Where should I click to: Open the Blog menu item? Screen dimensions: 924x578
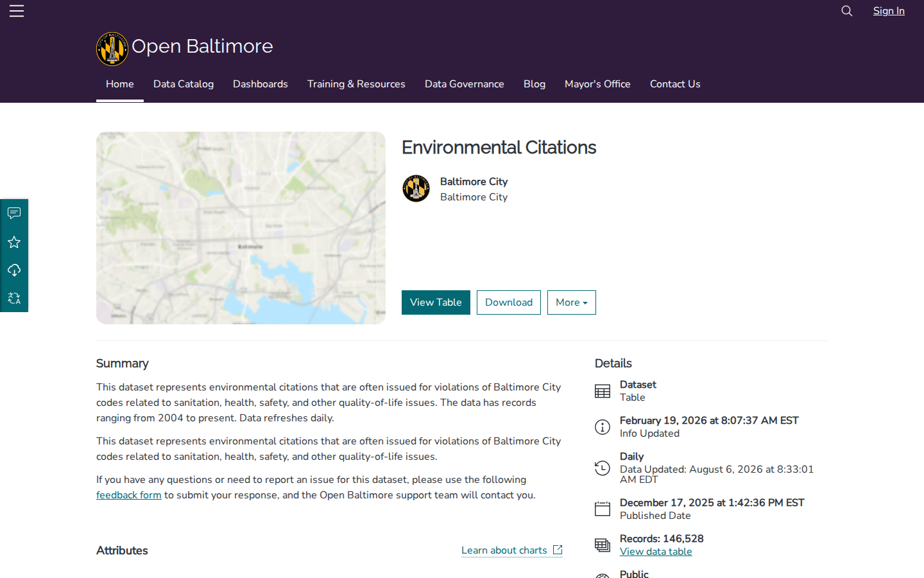[x=535, y=84]
